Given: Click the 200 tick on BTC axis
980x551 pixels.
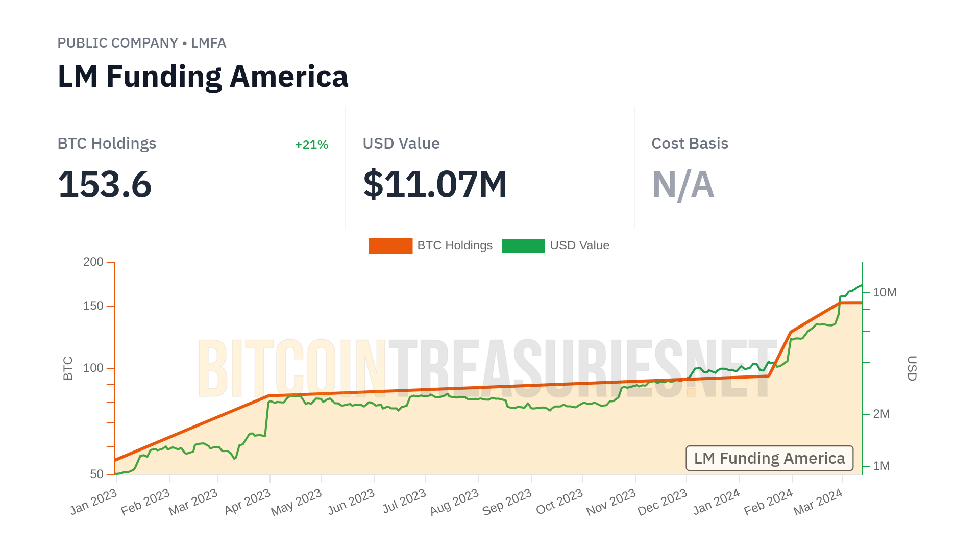Looking at the screenshot, I should coord(93,262).
